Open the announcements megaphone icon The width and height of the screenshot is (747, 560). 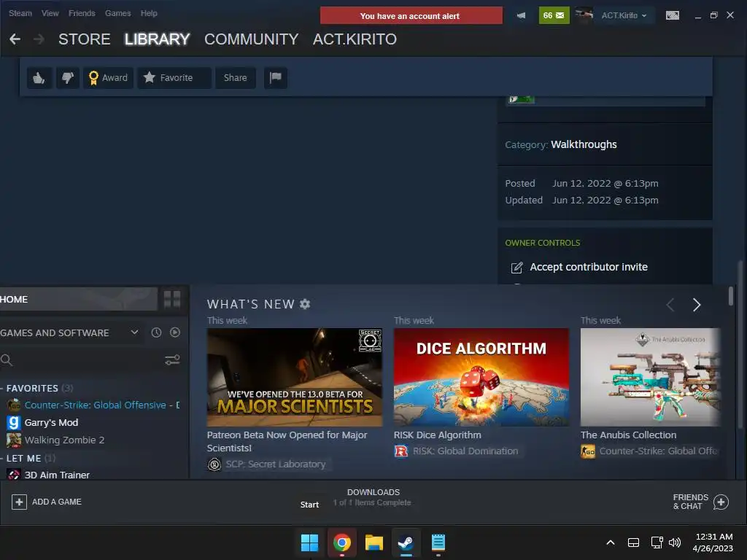pos(521,16)
